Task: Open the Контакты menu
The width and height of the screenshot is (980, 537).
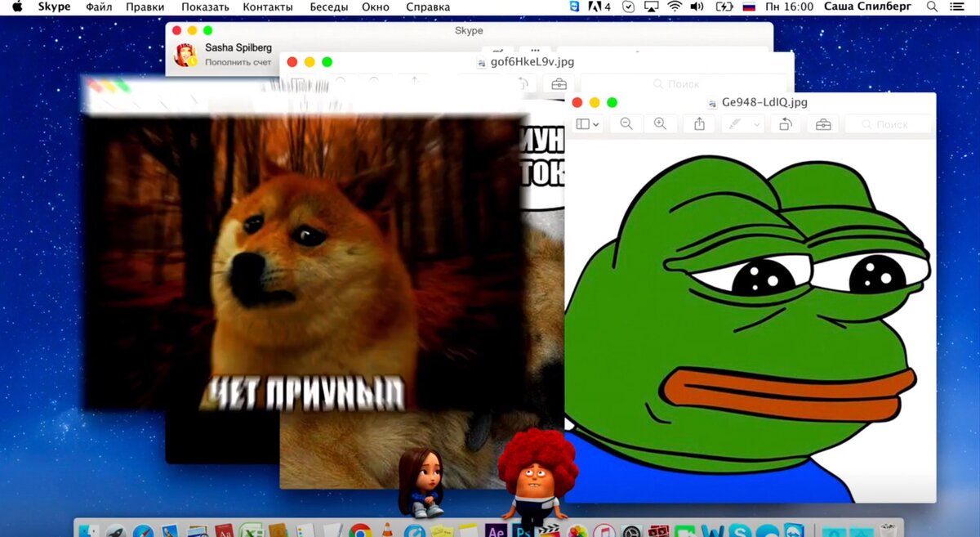Action: pos(268,7)
